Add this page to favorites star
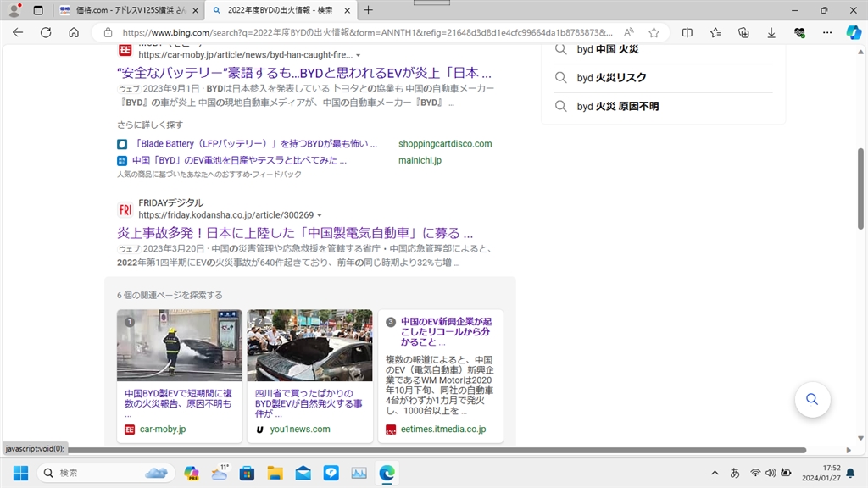The image size is (868, 488). click(x=654, y=33)
